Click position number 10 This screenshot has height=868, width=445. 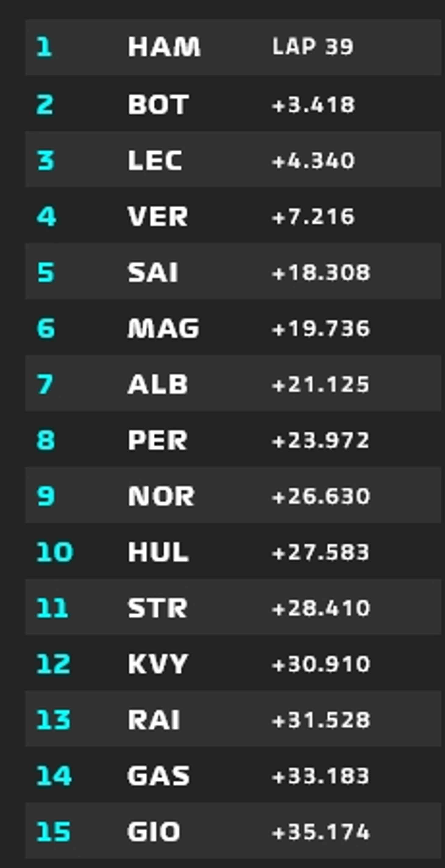tap(54, 552)
